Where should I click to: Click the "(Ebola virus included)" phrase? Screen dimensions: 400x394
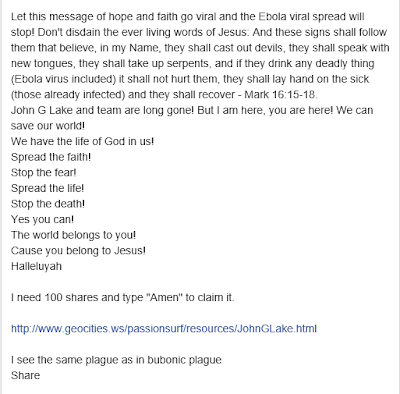63,79
